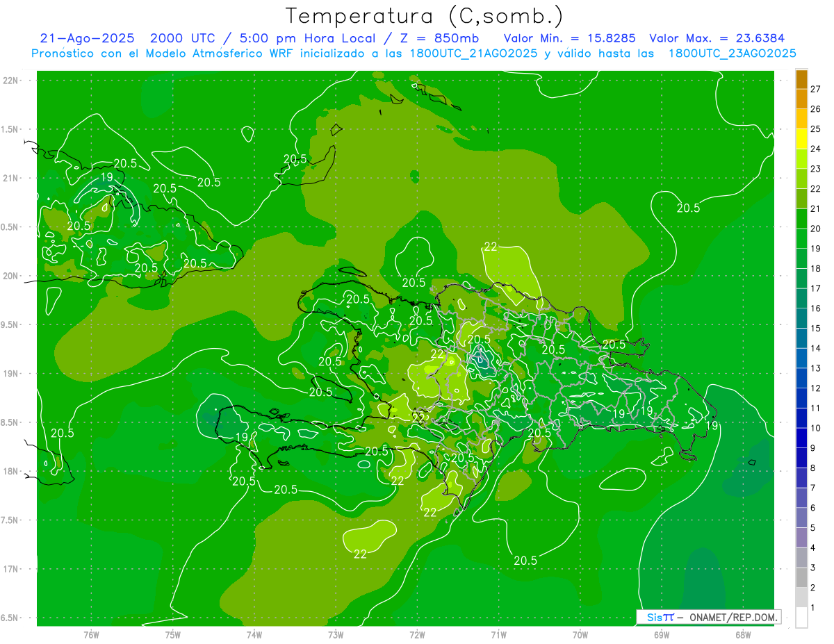Click the colorbar tick label 27
Screen dimensions: 834x644
(815, 89)
